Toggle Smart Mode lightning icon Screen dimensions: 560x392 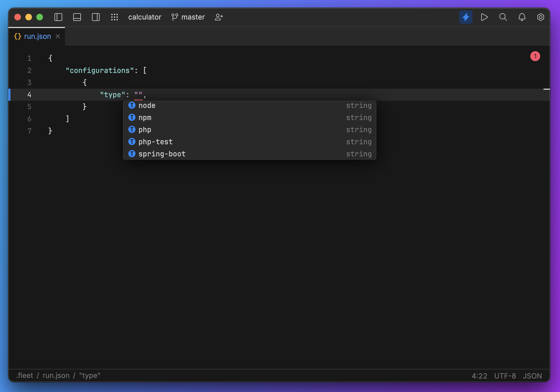click(466, 17)
